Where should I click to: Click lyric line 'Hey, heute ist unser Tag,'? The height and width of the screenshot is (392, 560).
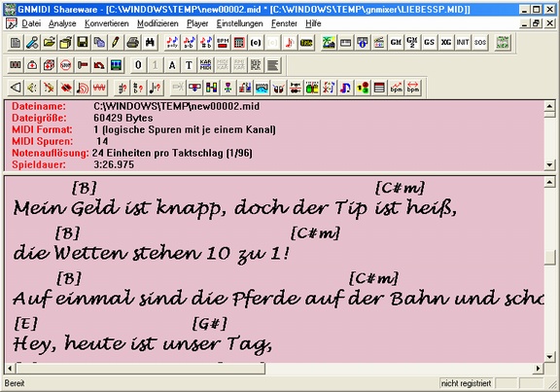[143, 343]
